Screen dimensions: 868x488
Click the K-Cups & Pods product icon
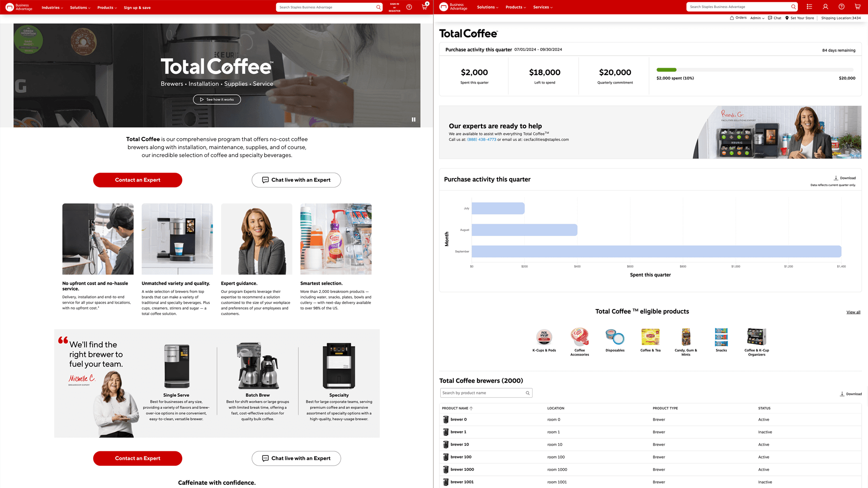[544, 337]
